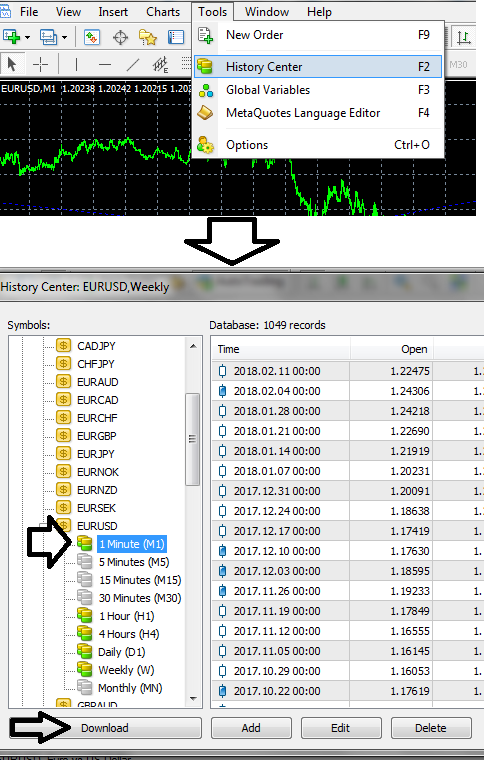This screenshot has height=760, width=484.
Task: Click the 4 Hours (H4) database icon
Action: pyautogui.click(x=85, y=633)
